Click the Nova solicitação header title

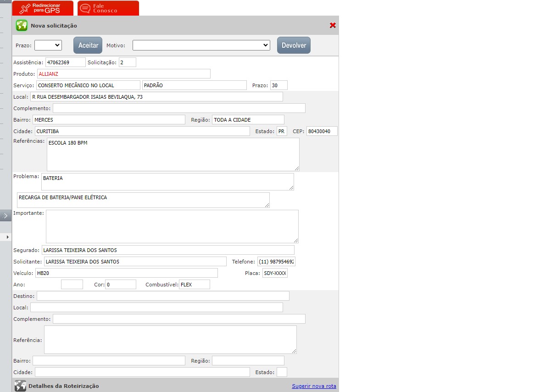[54, 26]
